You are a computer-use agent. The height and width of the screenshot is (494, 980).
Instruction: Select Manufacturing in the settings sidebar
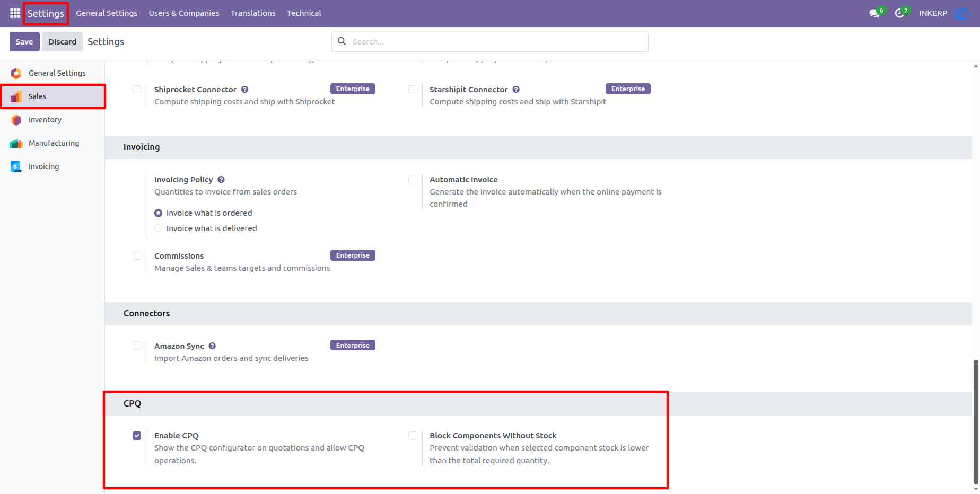click(x=52, y=143)
